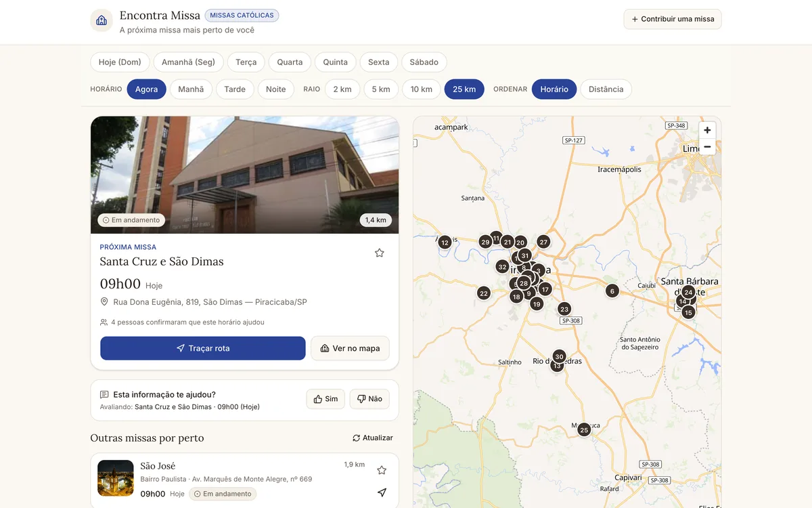The width and height of the screenshot is (812, 508).
Task: Zoom in on the map
Action: tap(707, 131)
